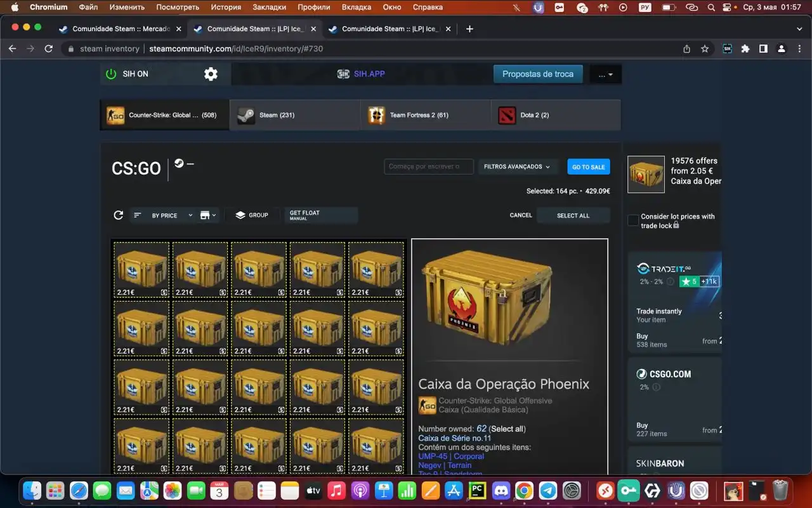Open the Extensions puzzle icon
Screen dimensions: 812x508
(745, 48)
